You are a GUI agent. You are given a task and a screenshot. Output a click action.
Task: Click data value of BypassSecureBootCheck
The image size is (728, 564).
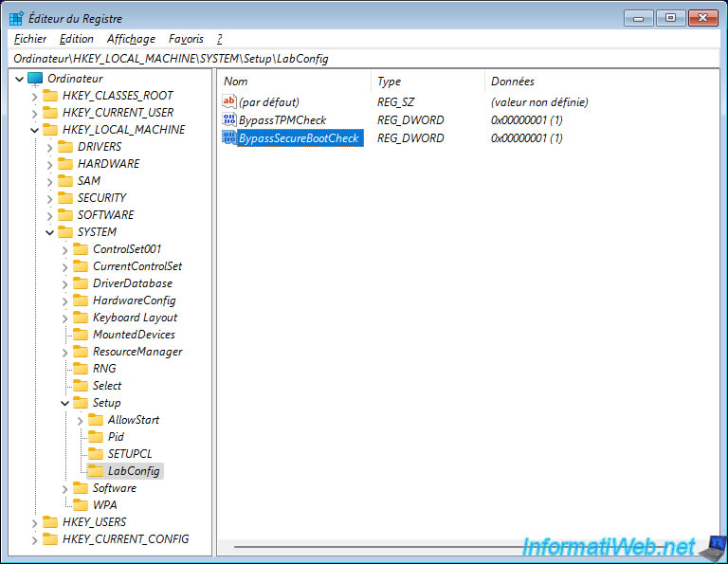click(526, 138)
